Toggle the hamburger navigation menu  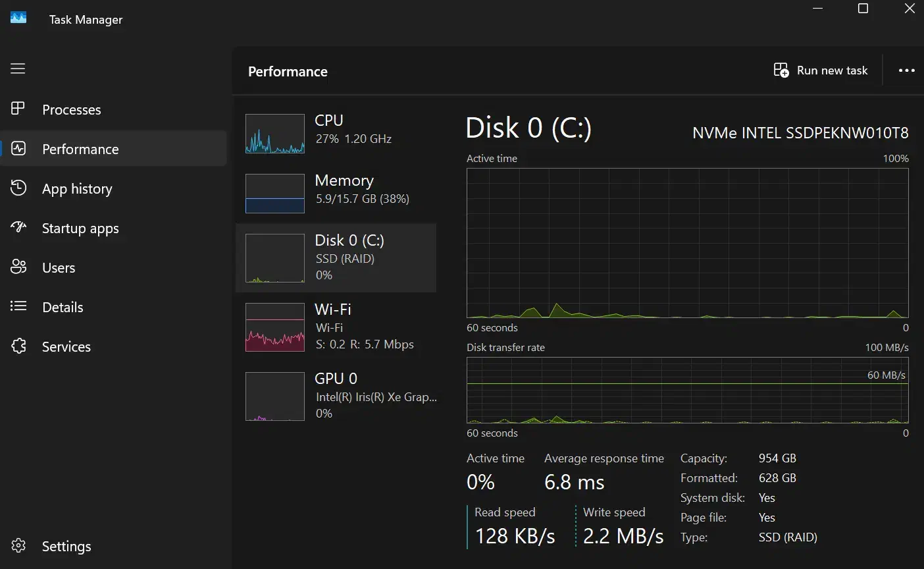18,68
